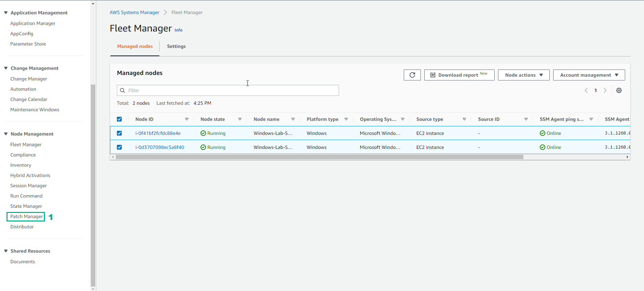
Task: Sort by Node name column arrow
Action: [x=293, y=119]
